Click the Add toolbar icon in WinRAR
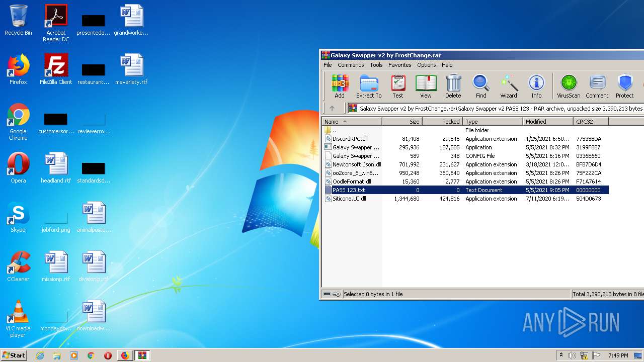The image size is (644, 362). click(340, 86)
